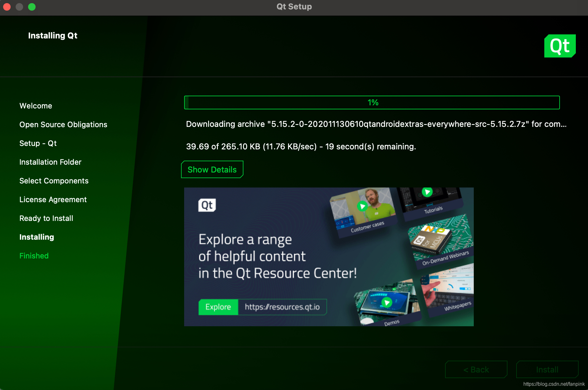Select the Open Source Obligations step
The width and height of the screenshot is (588, 390).
click(63, 125)
